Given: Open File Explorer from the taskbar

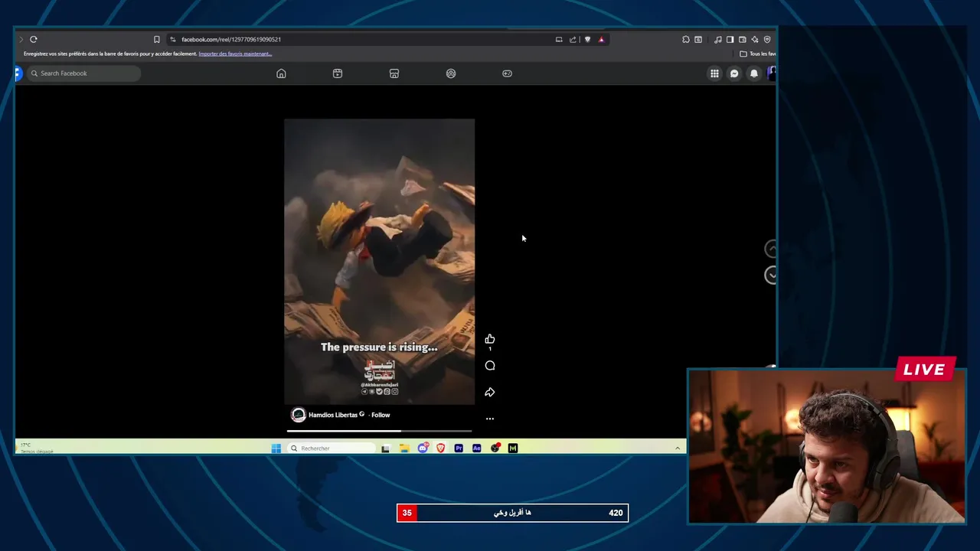Looking at the screenshot, I should [x=404, y=448].
